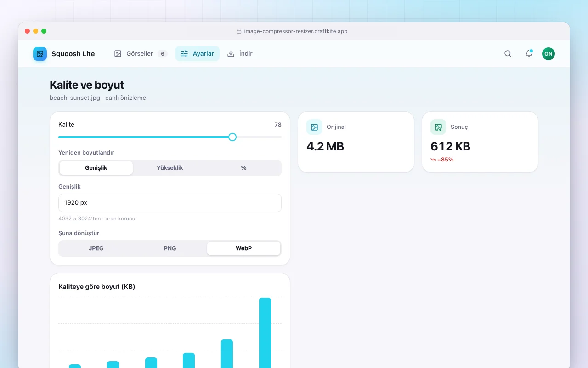
Task: Open search with the magnifier icon
Action: [x=508, y=54]
